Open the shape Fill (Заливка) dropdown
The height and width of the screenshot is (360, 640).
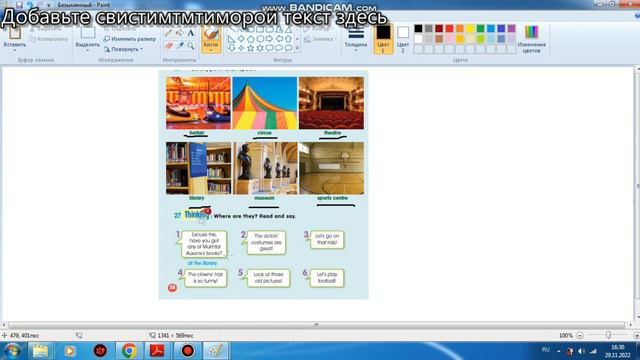click(320, 39)
